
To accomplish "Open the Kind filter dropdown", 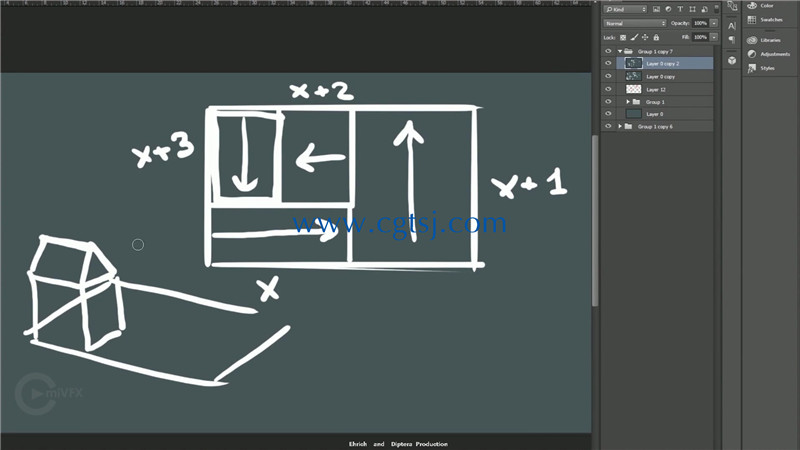I will pos(626,9).
